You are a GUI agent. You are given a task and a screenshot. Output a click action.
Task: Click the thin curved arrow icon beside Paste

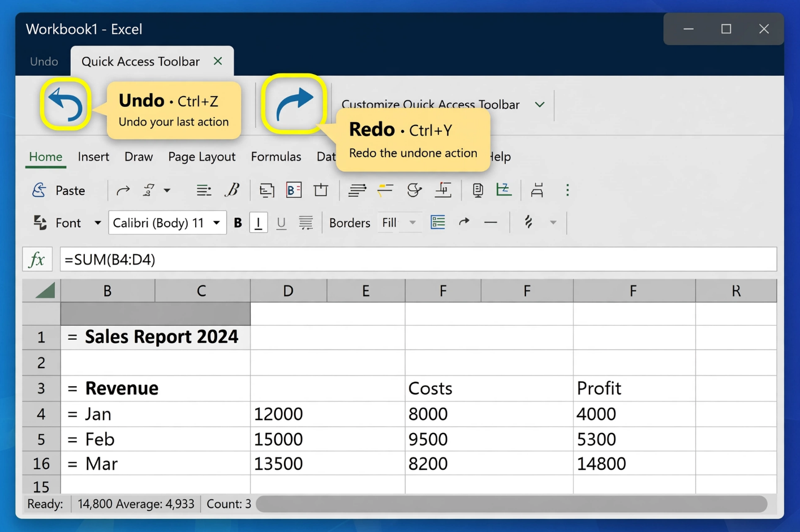coord(123,191)
